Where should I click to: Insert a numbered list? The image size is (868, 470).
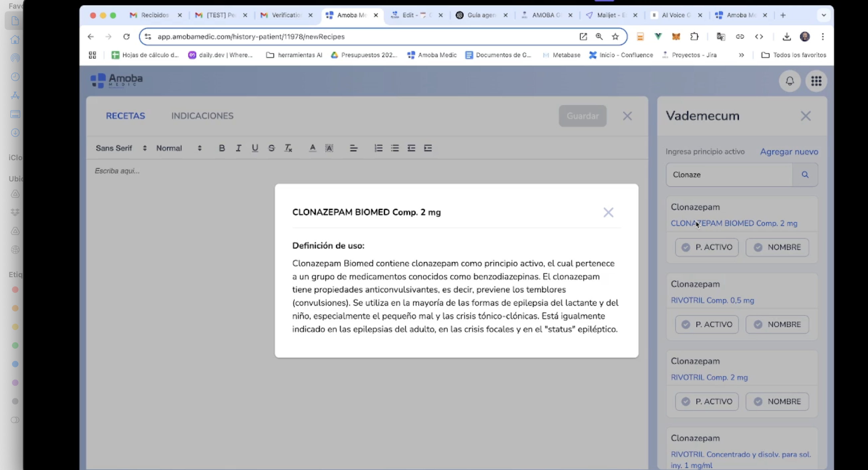coord(378,148)
